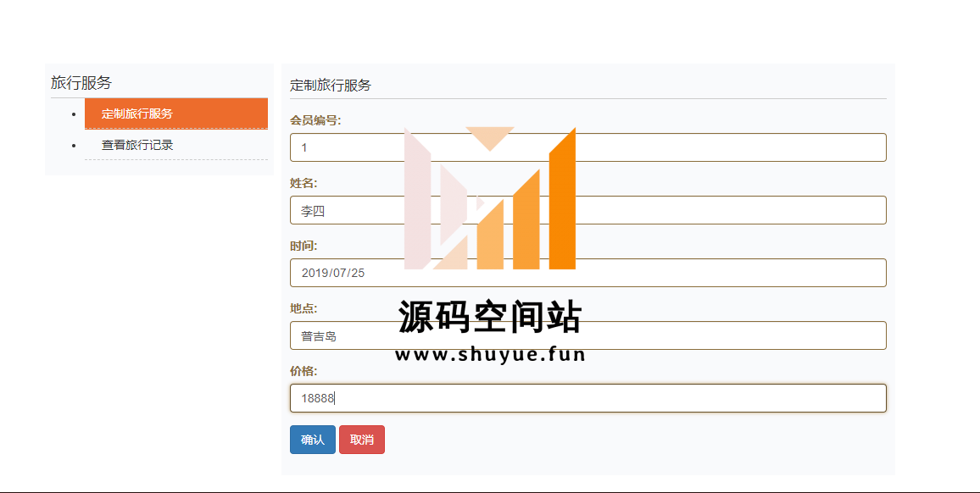Screen dimensions: 980x493
Task: Select the 地点: label
Action: 303,308
